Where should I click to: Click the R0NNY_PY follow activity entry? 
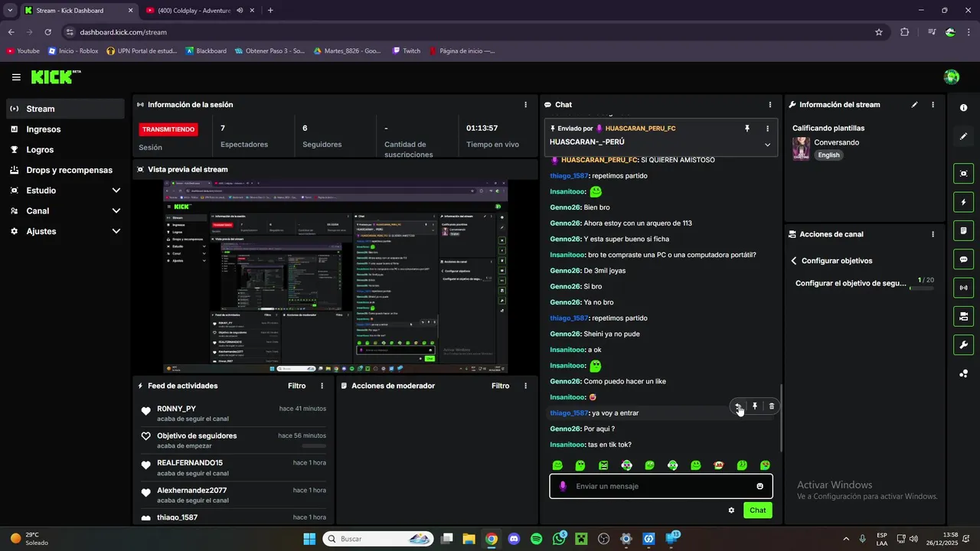click(234, 413)
